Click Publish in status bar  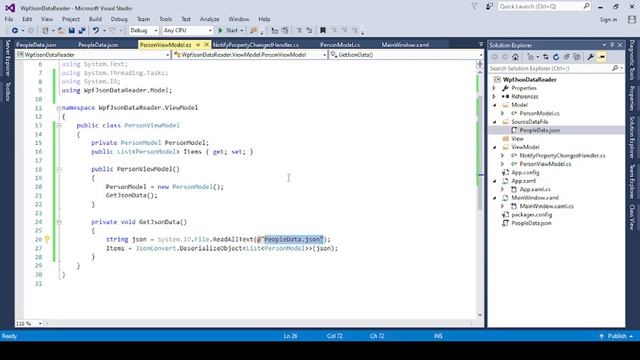click(x=617, y=336)
